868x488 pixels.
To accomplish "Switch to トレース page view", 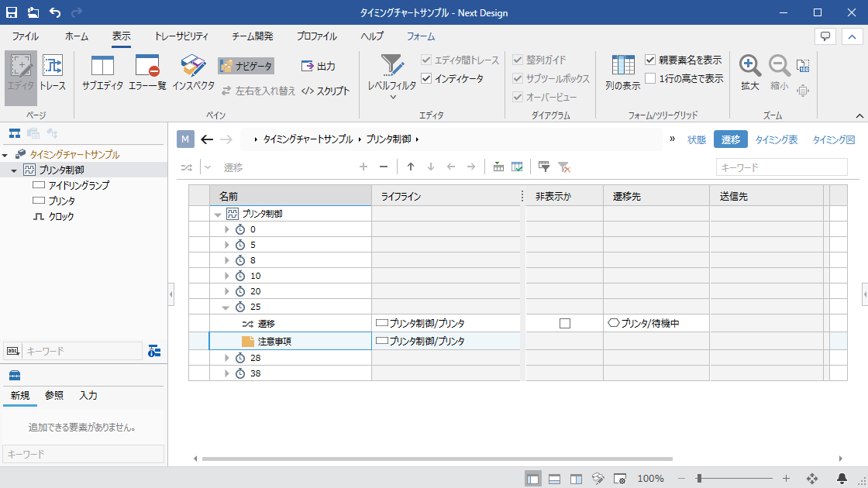I will pos(53,73).
